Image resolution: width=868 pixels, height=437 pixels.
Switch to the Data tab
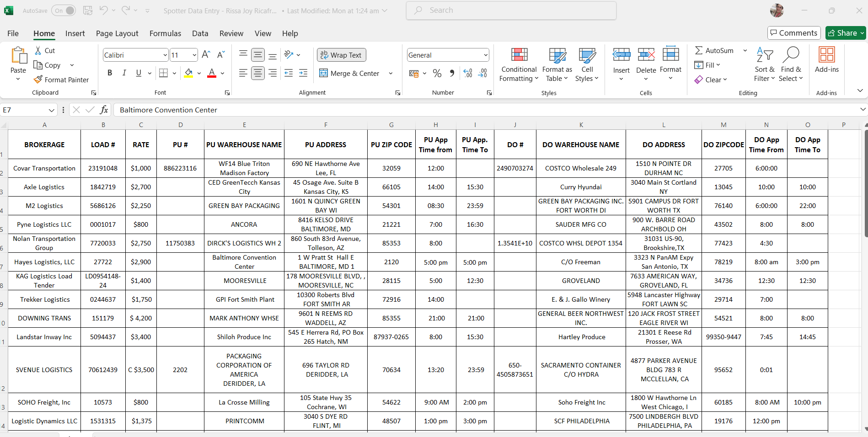[200, 33]
